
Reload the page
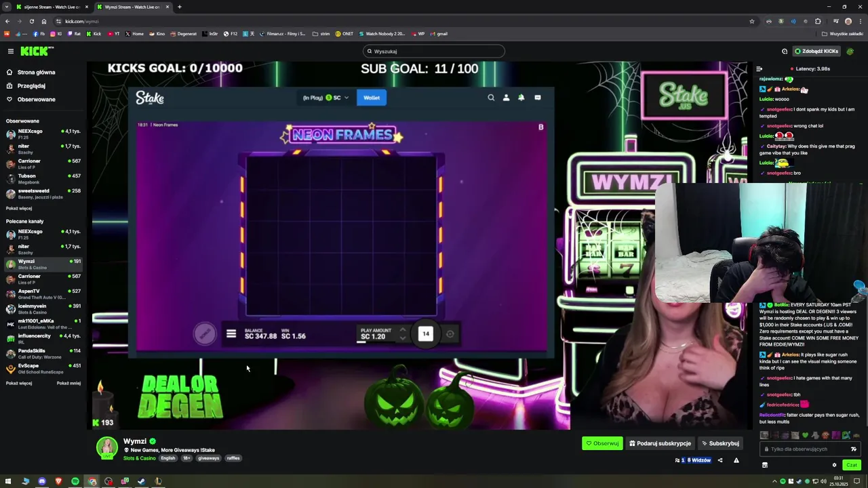(31, 21)
